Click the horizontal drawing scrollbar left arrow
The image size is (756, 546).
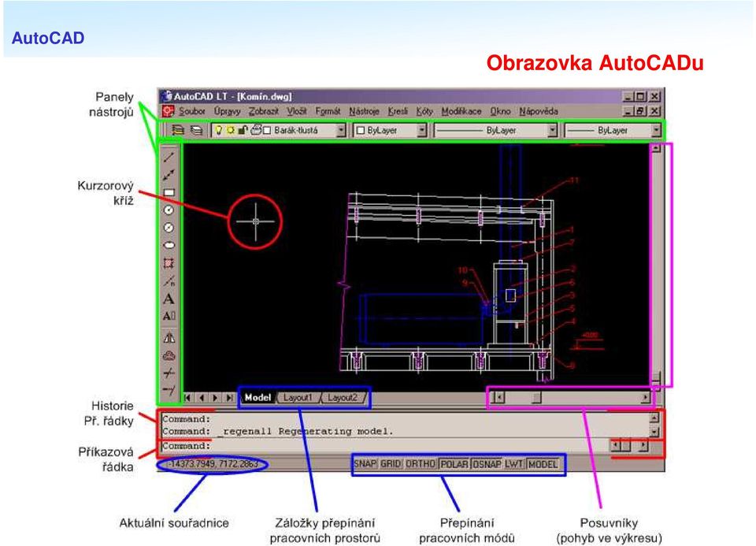[500, 398]
